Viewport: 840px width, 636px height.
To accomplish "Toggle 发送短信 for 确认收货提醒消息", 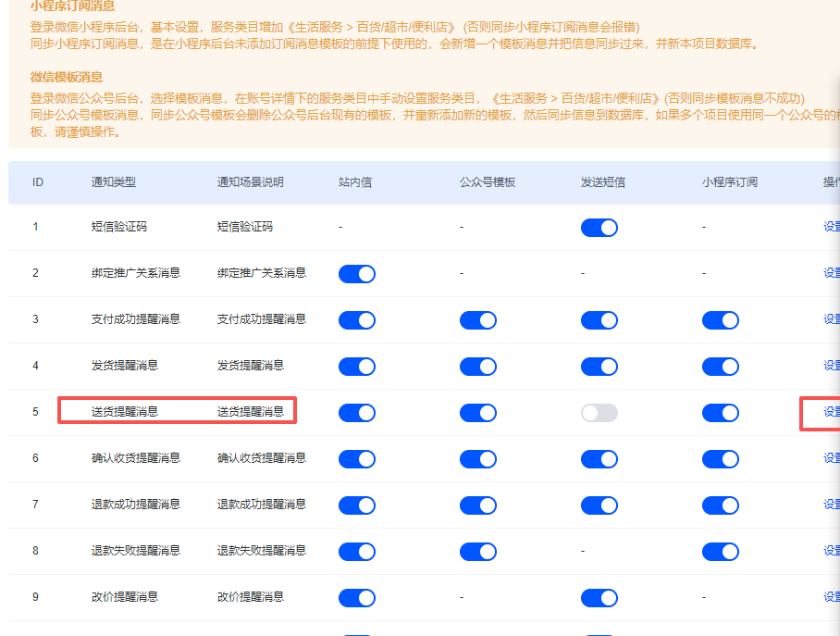I will (x=599, y=459).
